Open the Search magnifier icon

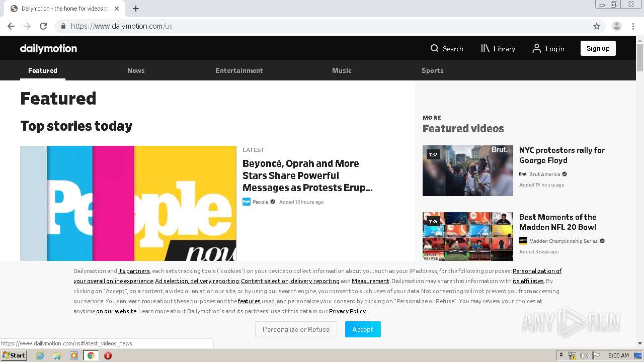[434, 48]
